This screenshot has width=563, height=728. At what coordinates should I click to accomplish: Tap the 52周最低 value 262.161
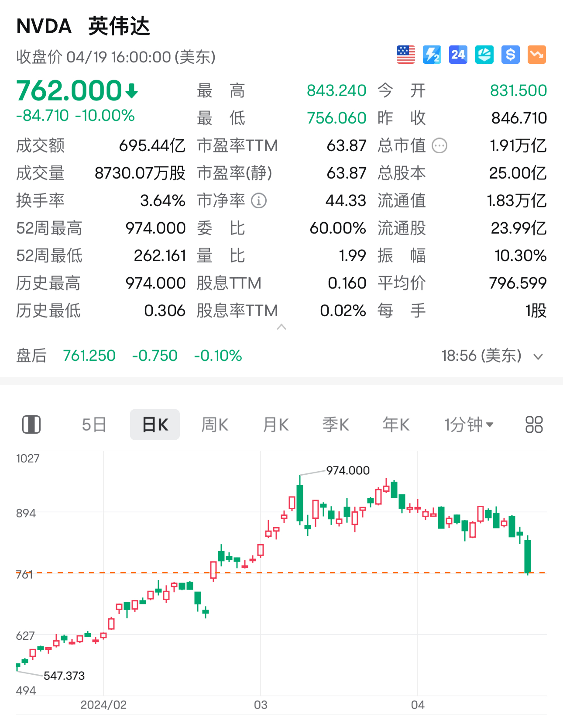(x=160, y=256)
